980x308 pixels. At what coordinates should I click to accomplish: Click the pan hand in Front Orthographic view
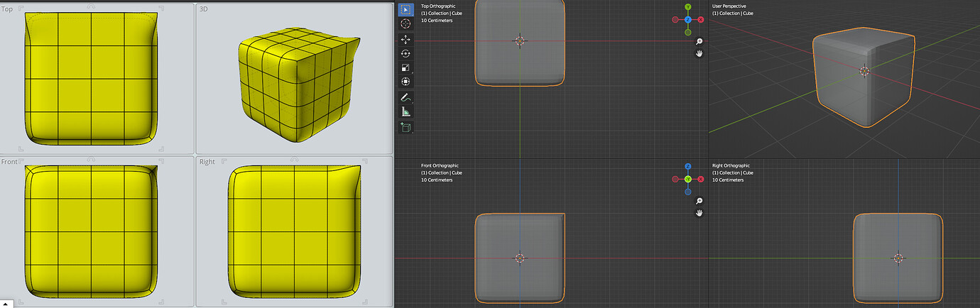point(699,212)
